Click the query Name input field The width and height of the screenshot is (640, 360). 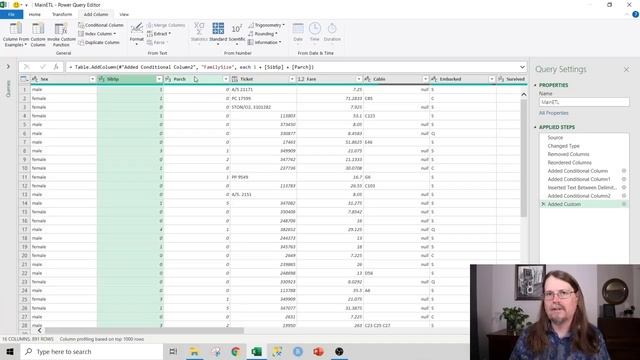(x=584, y=102)
